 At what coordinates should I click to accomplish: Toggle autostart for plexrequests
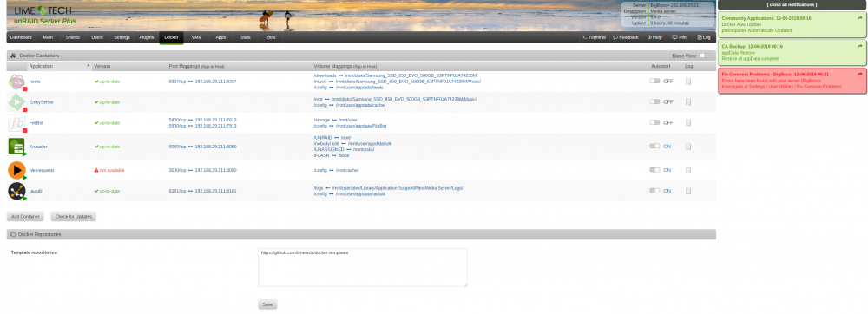654,170
